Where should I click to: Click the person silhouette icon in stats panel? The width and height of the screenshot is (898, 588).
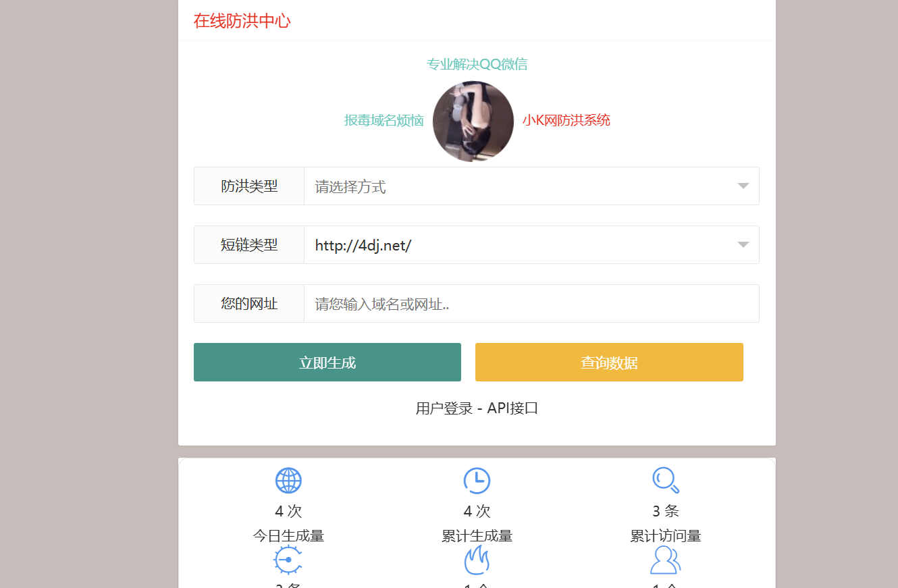pyautogui.click(x=665, y=560)
